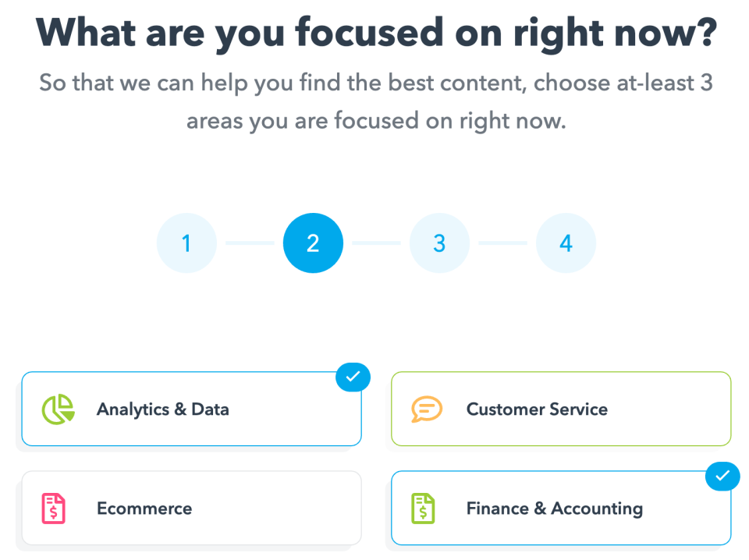Jump to step 4 in progress indicator
The height and width of the screenshot is (560, 749).
566,243
